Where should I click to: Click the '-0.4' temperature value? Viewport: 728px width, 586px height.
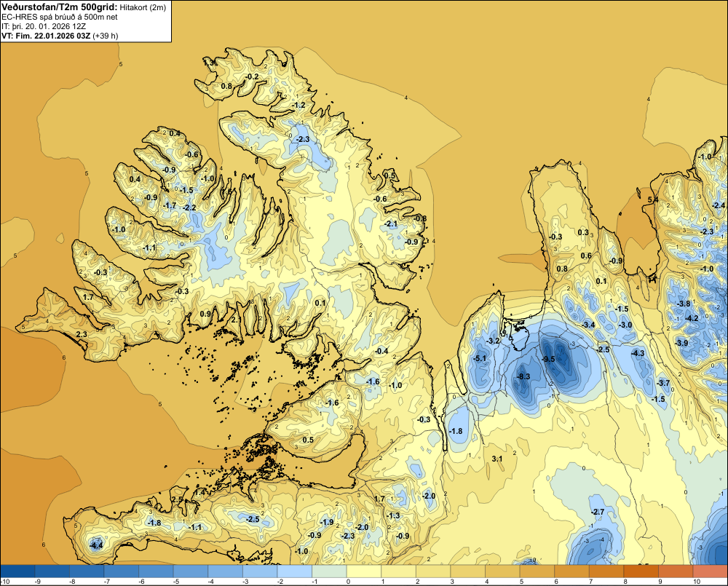pyautogui.click(x=381, y=351)
